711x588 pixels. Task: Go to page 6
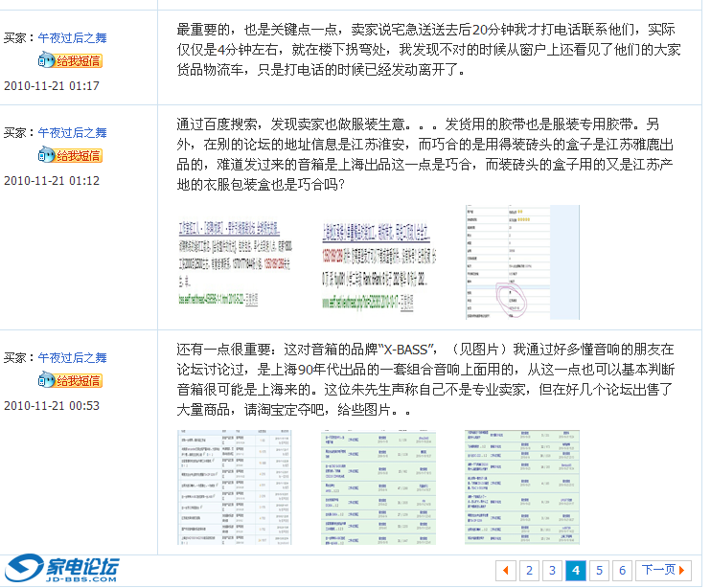coord(622,571)
